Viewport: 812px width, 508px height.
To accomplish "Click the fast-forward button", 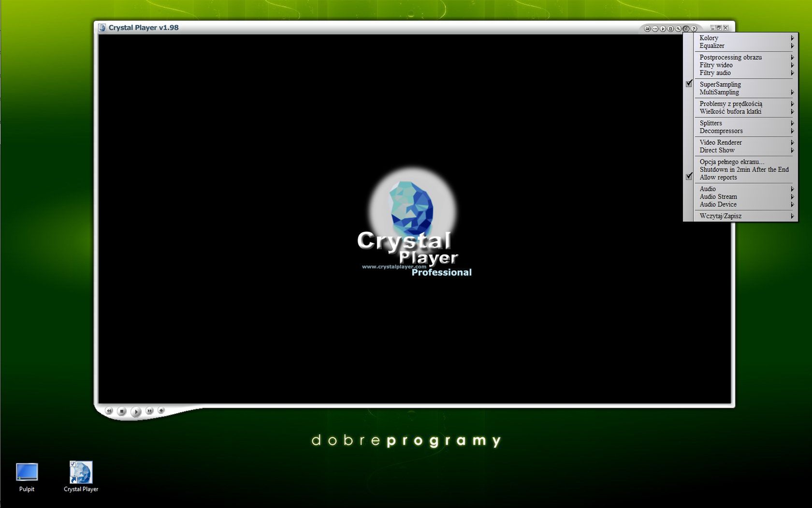I will (149, 411).
